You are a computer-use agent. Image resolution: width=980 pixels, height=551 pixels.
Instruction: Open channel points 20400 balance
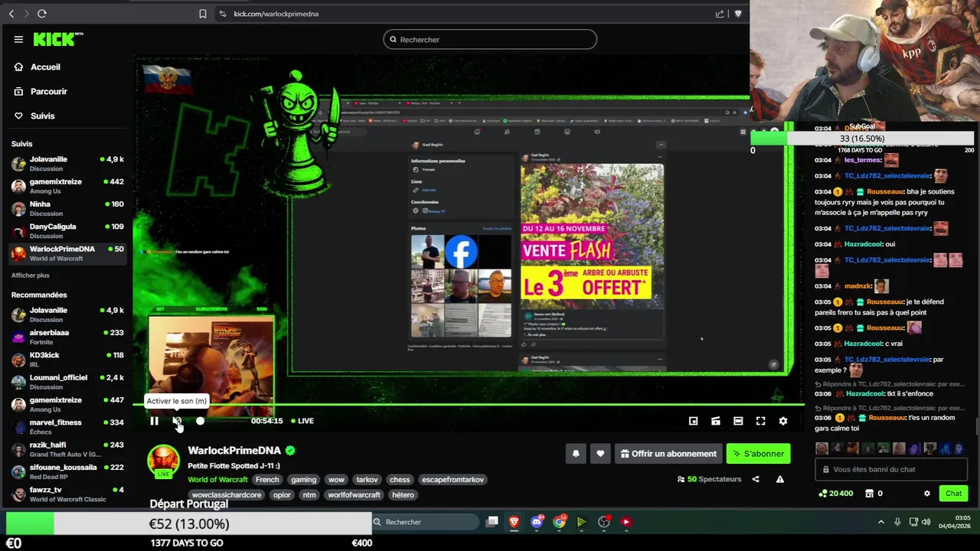click(835, 494)
